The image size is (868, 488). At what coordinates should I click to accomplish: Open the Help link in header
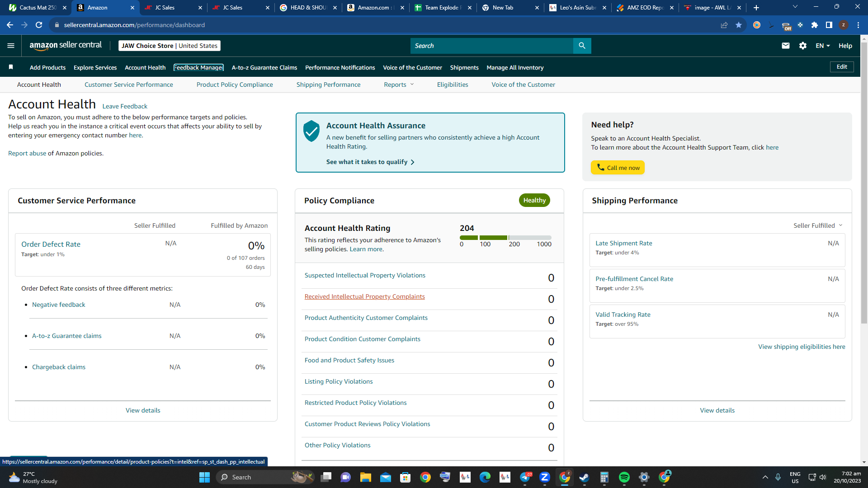pyautogui.click(x=845, y=46)
